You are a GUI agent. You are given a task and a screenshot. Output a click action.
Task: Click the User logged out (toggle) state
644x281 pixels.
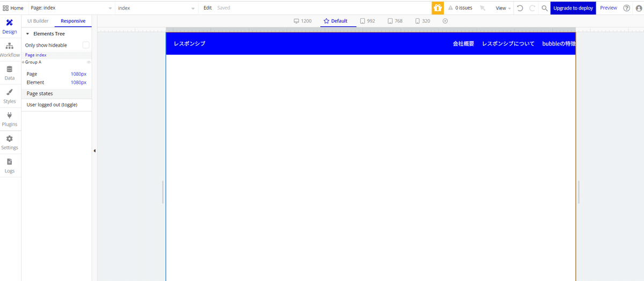(x=52, y=105)
